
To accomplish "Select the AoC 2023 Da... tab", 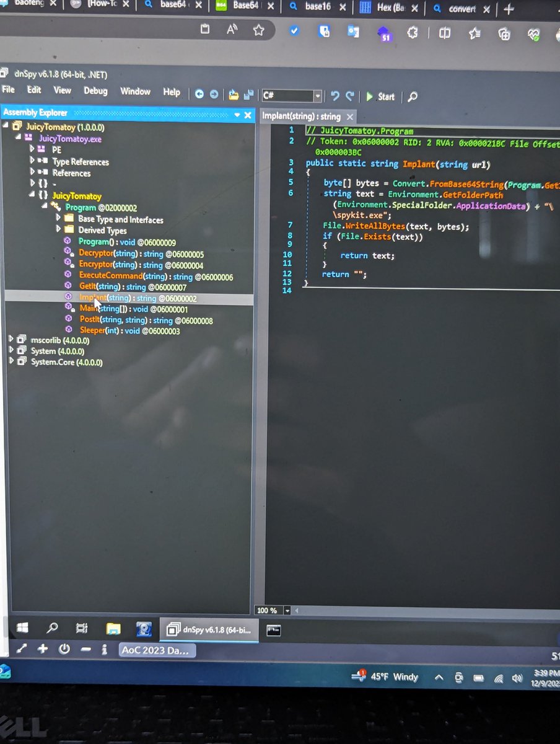I will (157, 650).
